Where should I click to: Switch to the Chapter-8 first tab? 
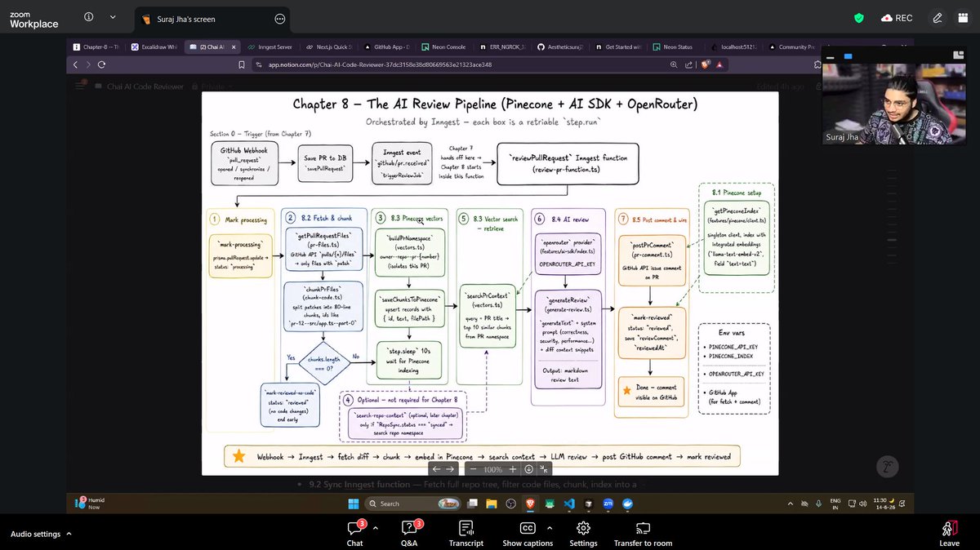(x=95, y=47)
